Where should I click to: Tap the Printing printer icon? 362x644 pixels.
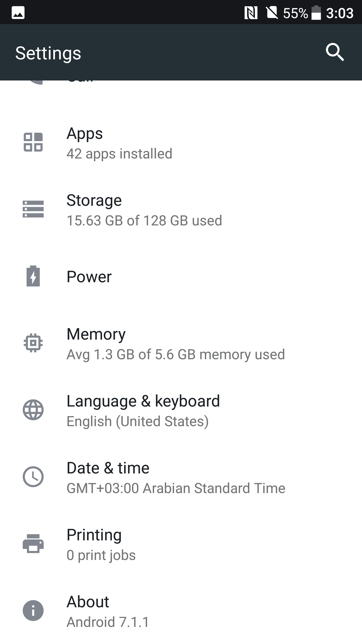point(33,544)
